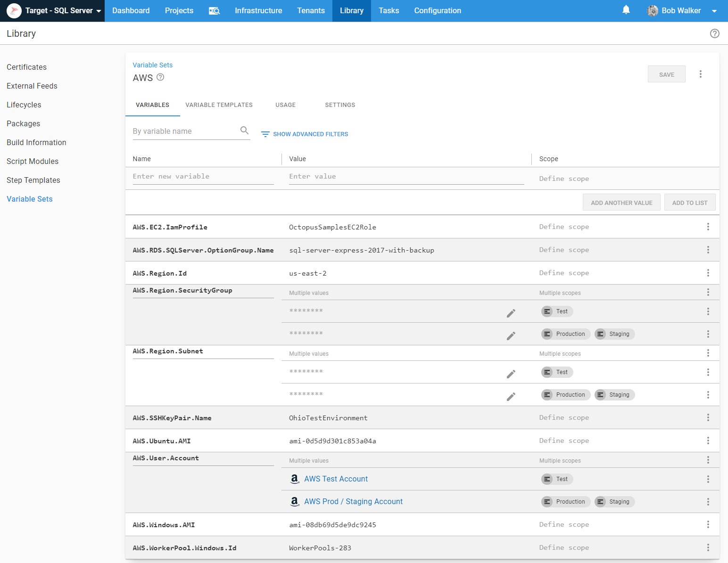Open the AWS Test Account link
This screenshot has width=728, height=563.
(336, 479)
